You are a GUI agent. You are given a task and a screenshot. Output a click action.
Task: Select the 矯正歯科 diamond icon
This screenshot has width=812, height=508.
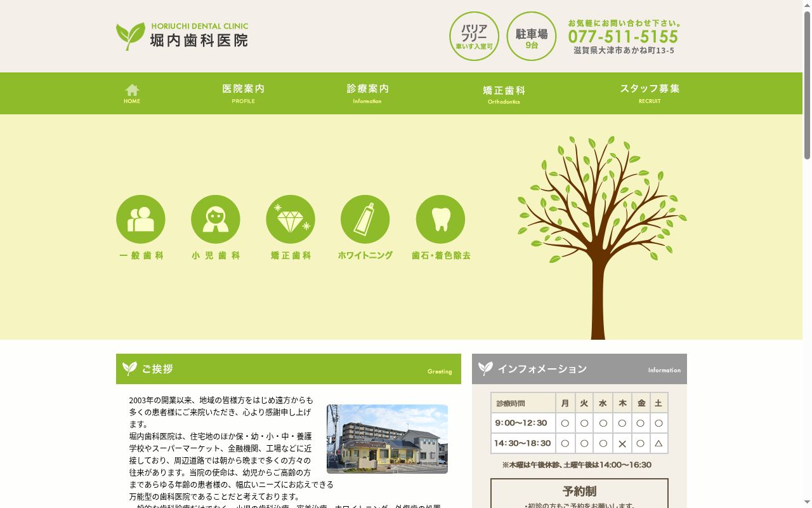point(291,220)
